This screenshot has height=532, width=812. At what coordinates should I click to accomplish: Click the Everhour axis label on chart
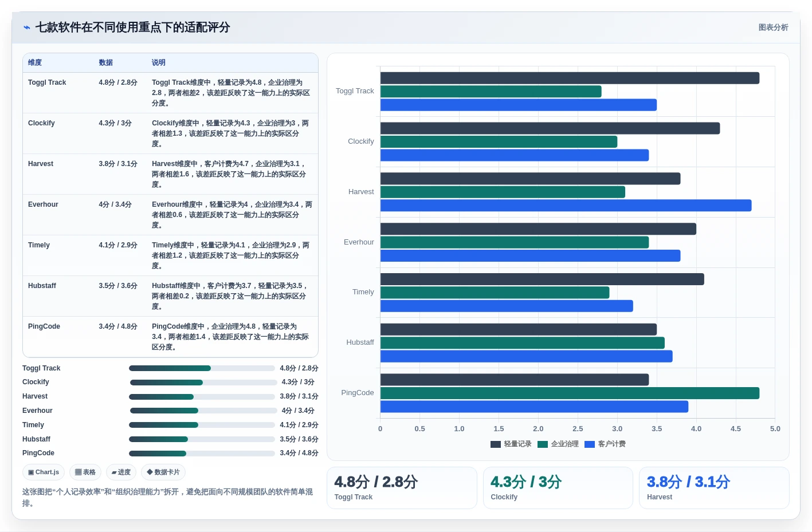pyautogui.click(x=359, y=242)
